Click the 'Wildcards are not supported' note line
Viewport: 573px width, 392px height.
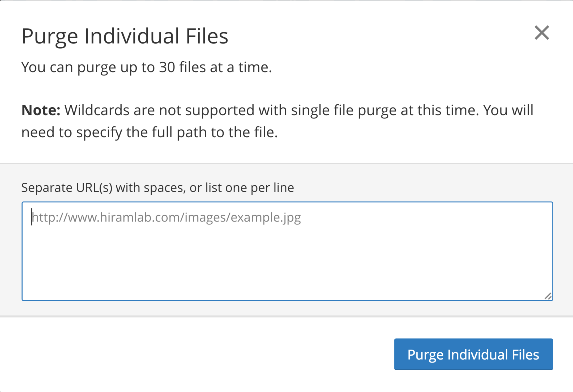point(277,110)
